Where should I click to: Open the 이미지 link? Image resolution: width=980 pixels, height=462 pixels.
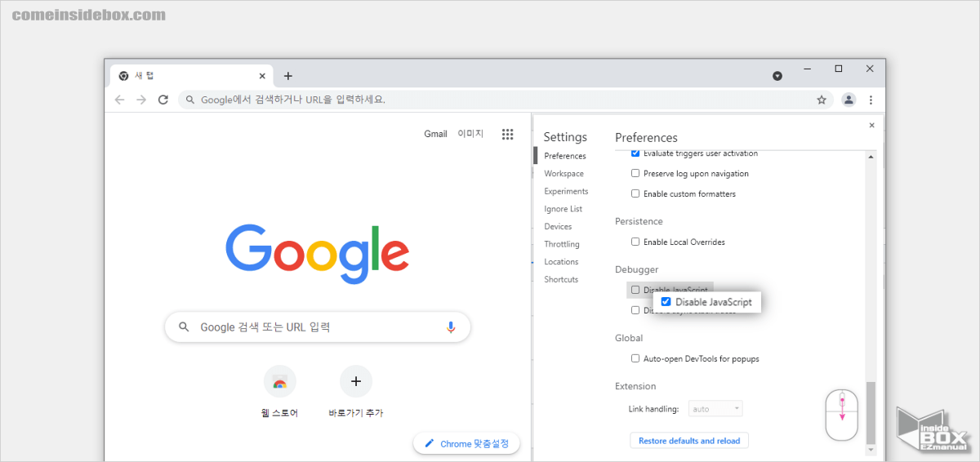pyautogui.click(x=470, y=134)
